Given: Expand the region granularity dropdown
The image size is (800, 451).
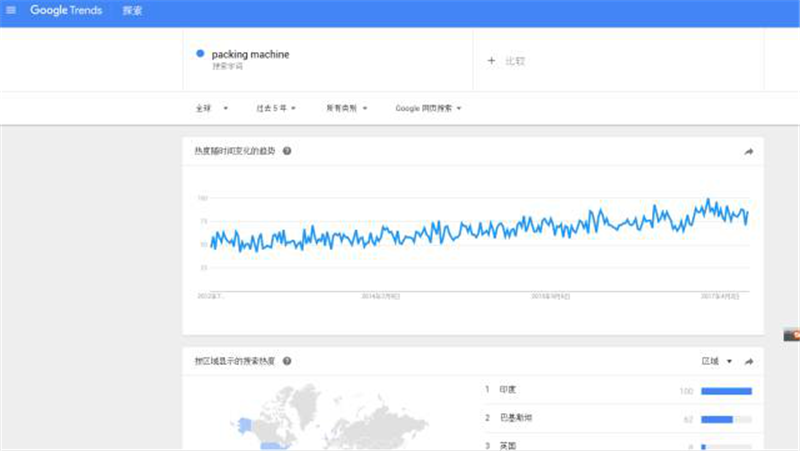Looking at the screenshot, I should 718,361.
